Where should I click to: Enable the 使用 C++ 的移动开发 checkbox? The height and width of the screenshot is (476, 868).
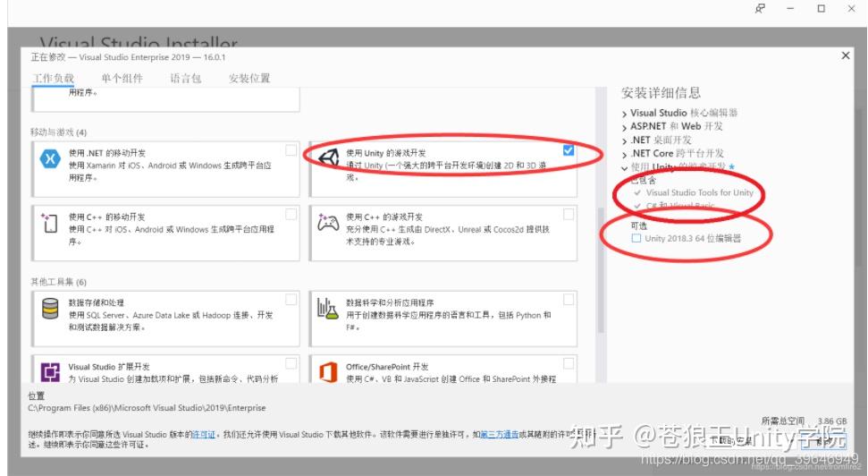[291, 214]
